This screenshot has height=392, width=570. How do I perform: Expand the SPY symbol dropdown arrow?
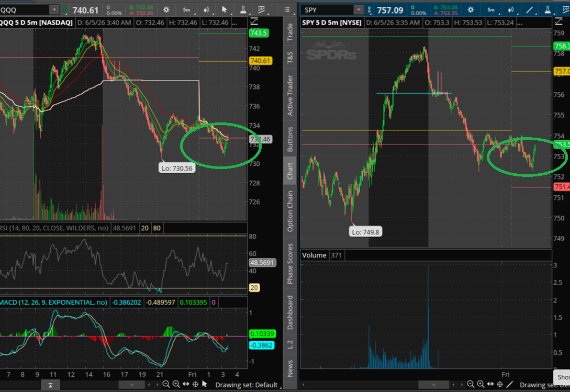click(359, 10)
